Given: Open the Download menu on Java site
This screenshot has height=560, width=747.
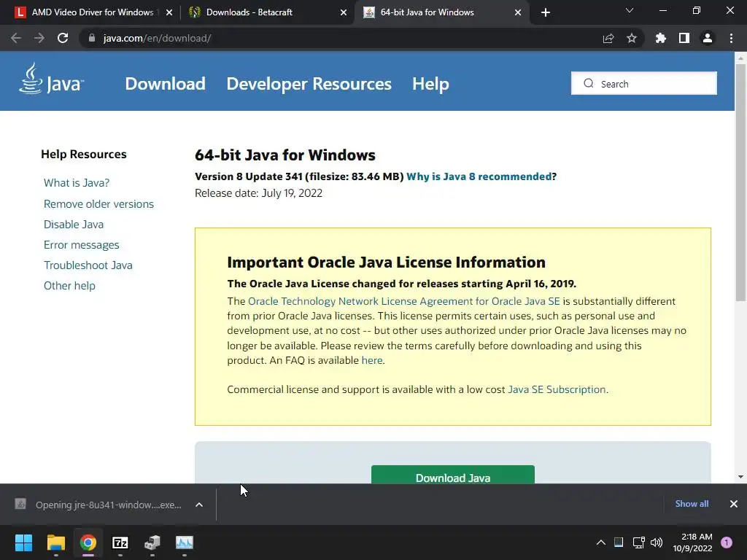Looking at the screenshot, I should tap(166, 84).
